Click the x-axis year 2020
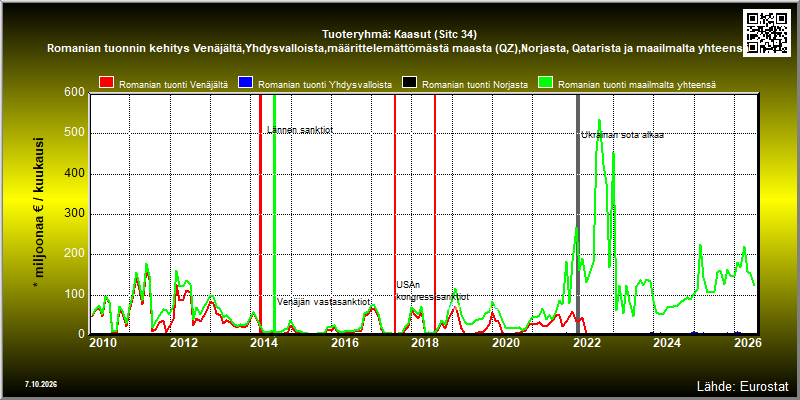This screenshot has width=800, height=400. (506, 342)
